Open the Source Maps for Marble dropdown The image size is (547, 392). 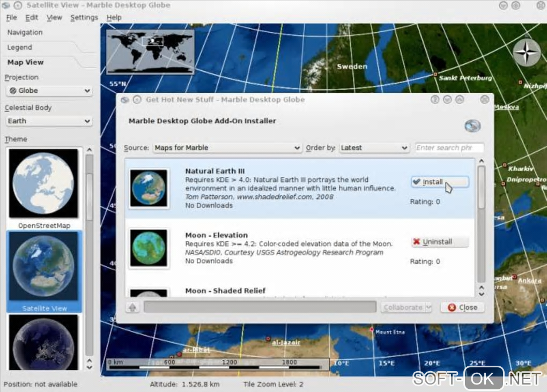pyautogui.click(x=227, y=148)
